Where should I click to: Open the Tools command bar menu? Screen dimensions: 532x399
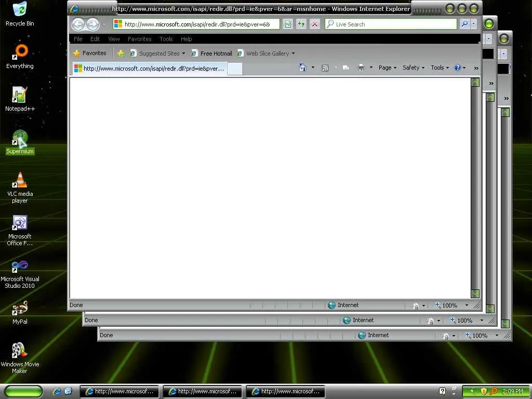point(440,68)
